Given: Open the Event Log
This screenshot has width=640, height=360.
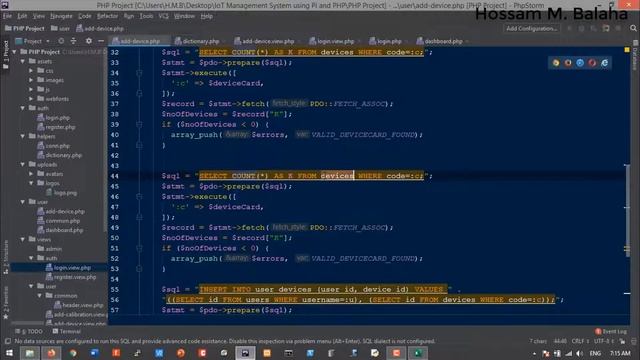Looking at the screenshot, I should coord(611,331).
